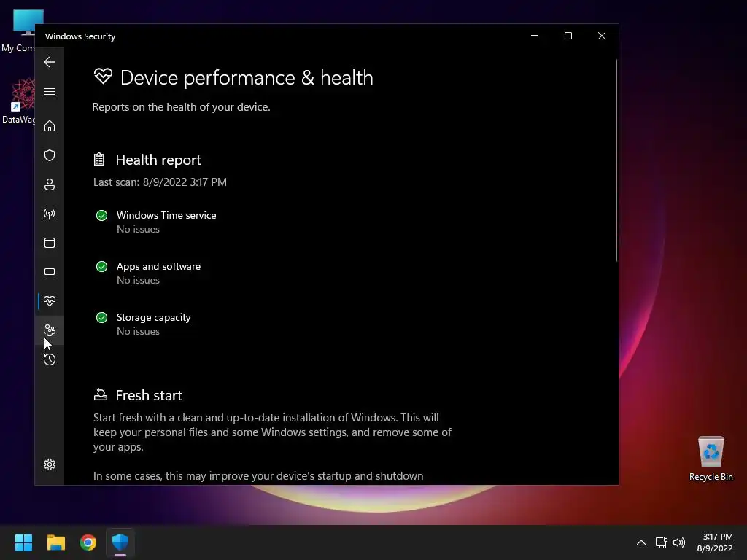
Task: Open the Home section in sidebar
Action: tap(50, 125)
